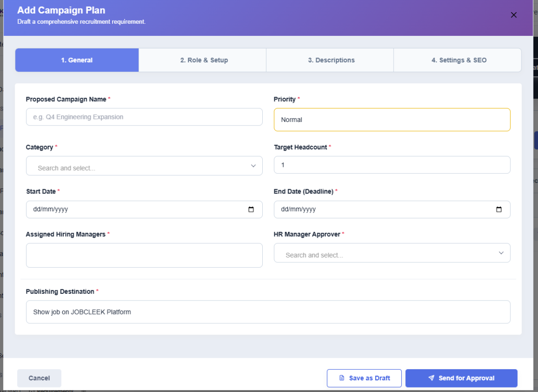Open the 4. Settings & SEO tab

pyautogui.click(x=459, y=60)
